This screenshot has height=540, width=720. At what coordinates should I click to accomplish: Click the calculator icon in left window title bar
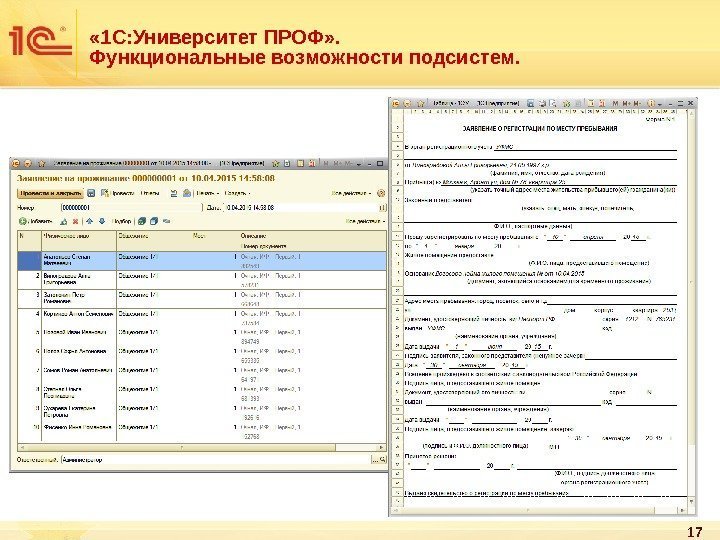coord(300,164)
